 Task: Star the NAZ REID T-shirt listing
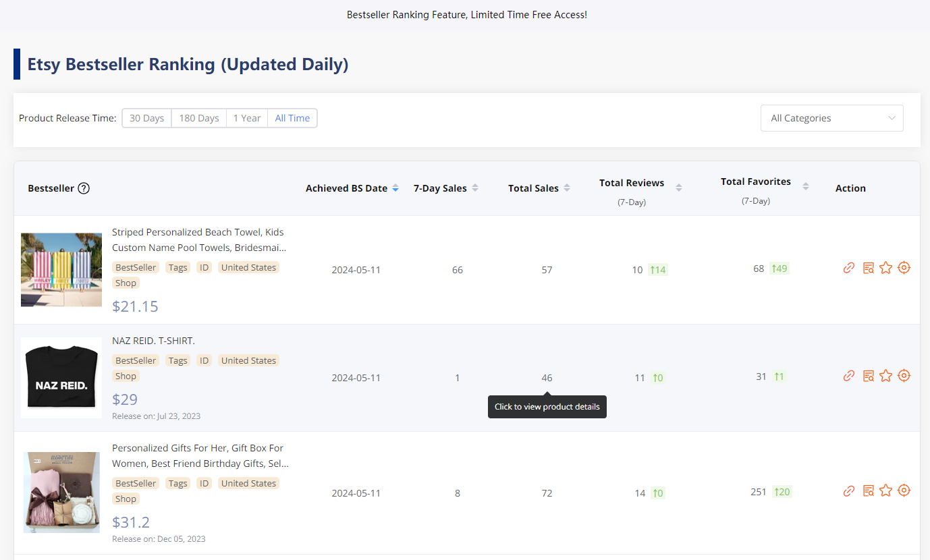pos(886,376)
